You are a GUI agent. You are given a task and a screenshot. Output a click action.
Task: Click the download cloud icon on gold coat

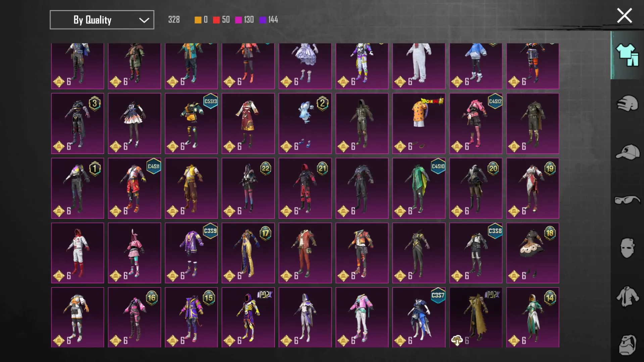[457, 341]
